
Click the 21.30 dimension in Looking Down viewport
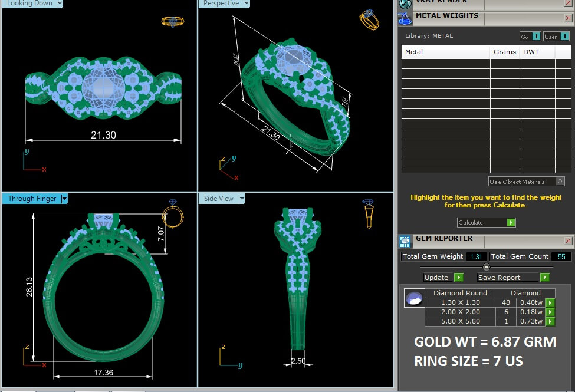[103, 135]
